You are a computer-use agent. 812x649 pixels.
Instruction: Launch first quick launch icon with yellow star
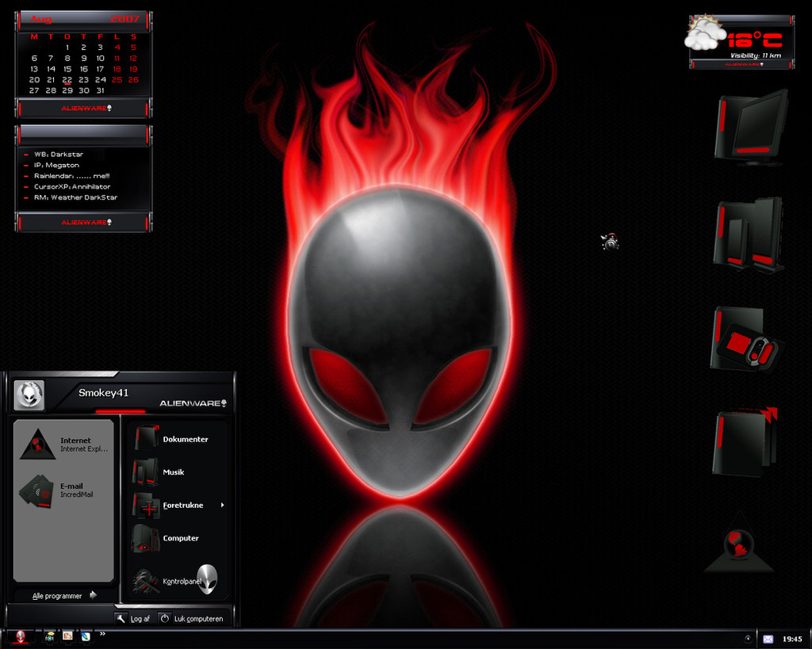click(50, 636)
